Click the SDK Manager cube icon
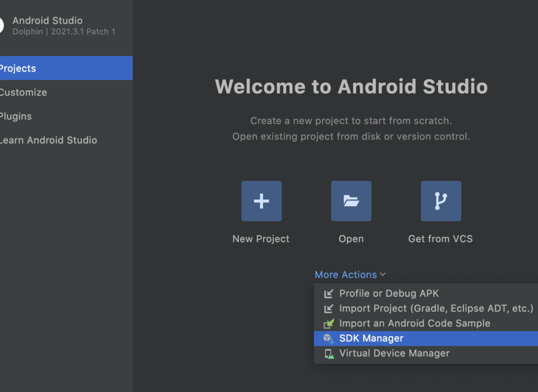The width and height of the screenshot is (538, 392). (x=328, y=338)
